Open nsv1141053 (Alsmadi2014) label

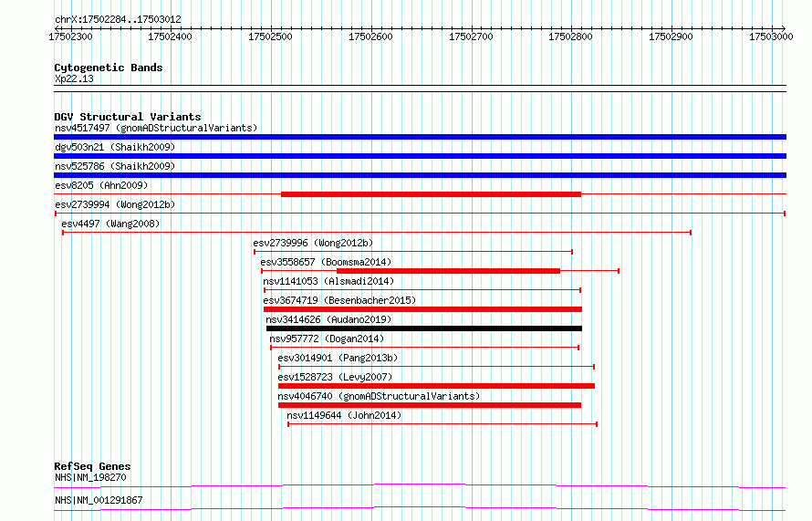328,281
